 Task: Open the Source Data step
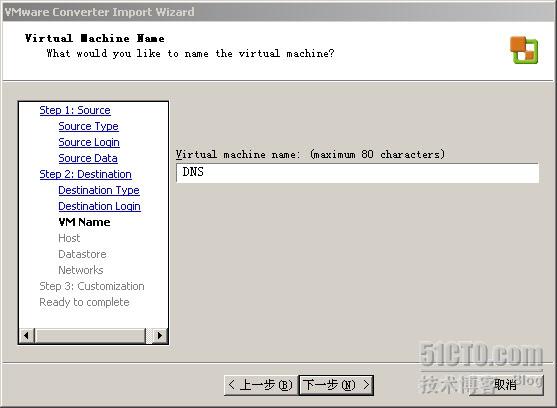pyautogui.click(x=88, y=158)
